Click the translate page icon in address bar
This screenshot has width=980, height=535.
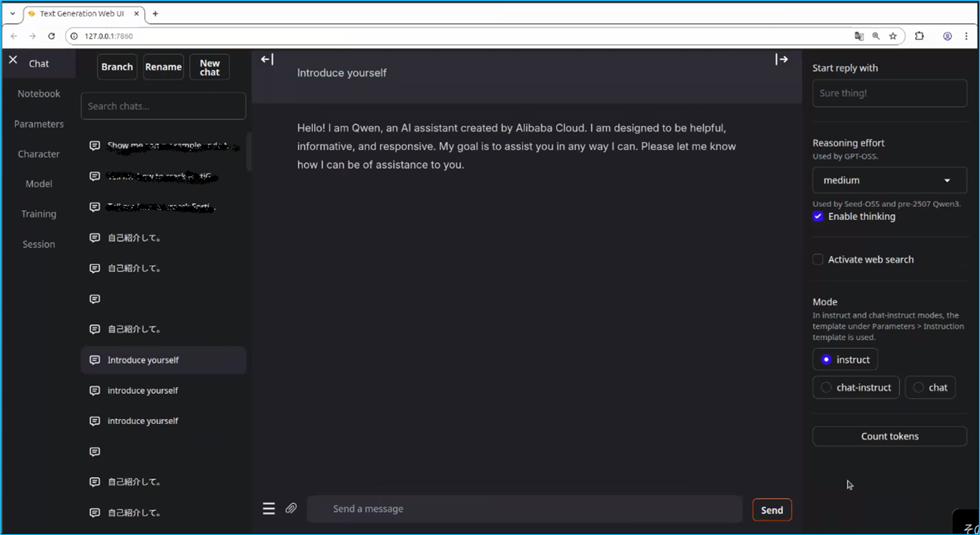click(x=859, y=36)
